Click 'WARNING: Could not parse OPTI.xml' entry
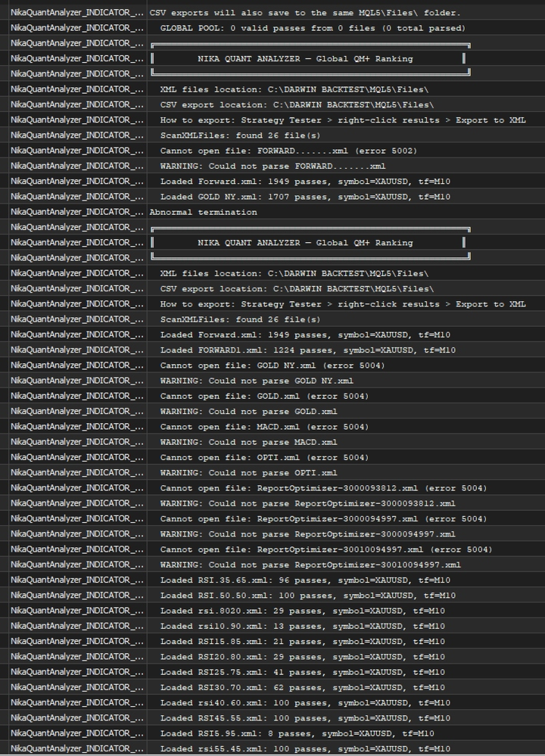The image size is (545, 756). (272, 473)
